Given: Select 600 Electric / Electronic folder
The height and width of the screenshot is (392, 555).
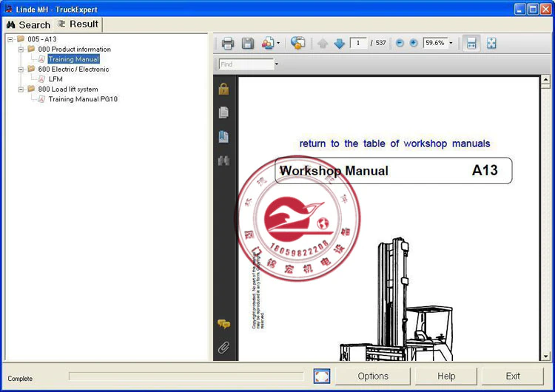Looking at the screenshot, I should 73,70.
